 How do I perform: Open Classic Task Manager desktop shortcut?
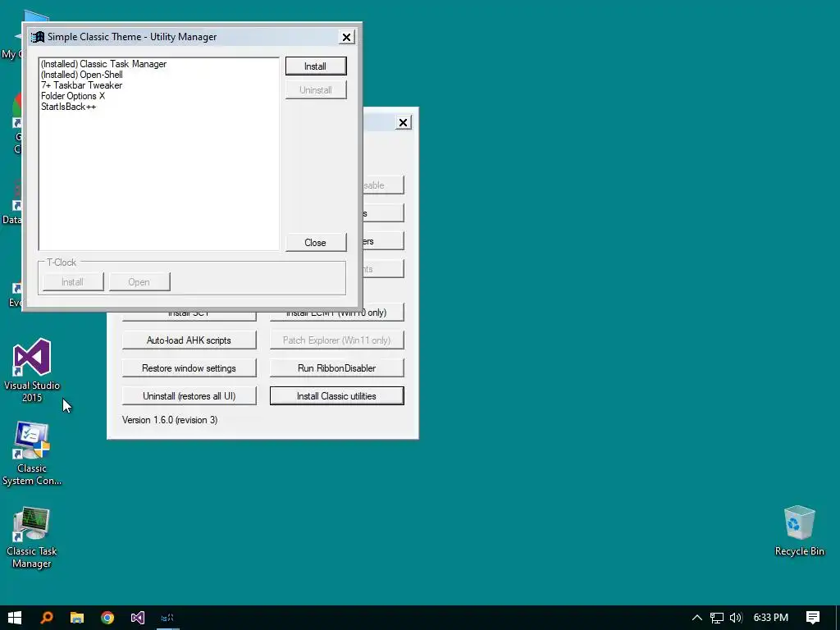point(32,537)
